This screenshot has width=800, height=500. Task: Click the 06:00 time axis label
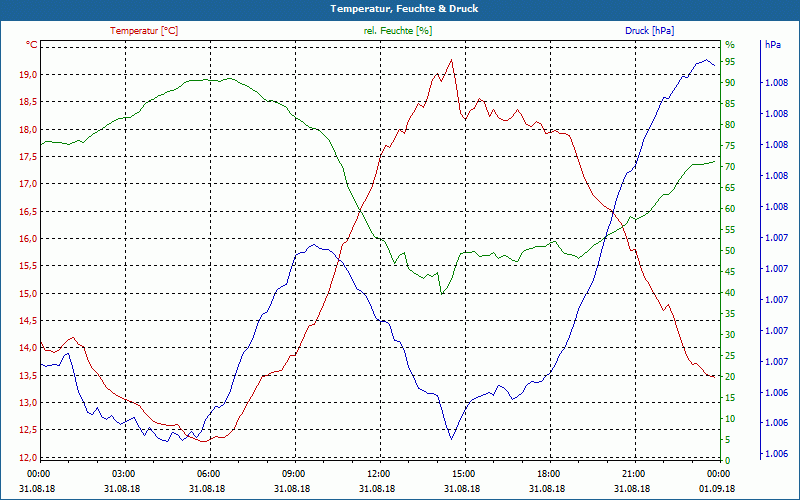(208, 473)
